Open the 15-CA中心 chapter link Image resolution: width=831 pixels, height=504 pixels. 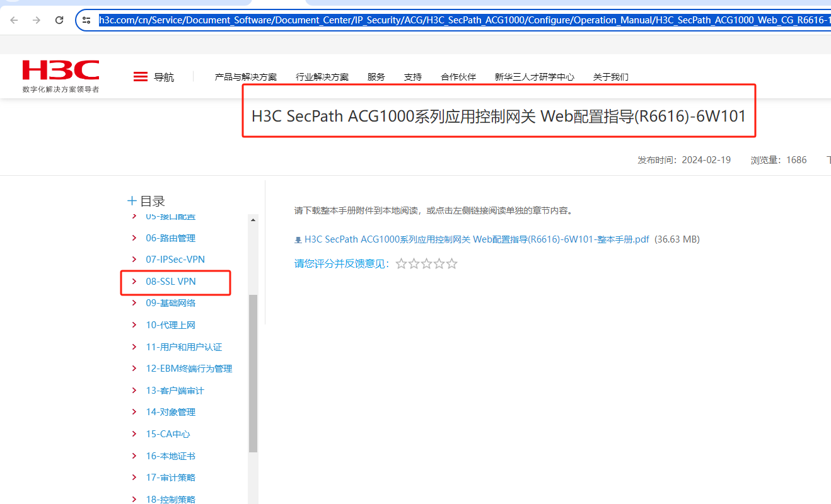pos(168,434)
